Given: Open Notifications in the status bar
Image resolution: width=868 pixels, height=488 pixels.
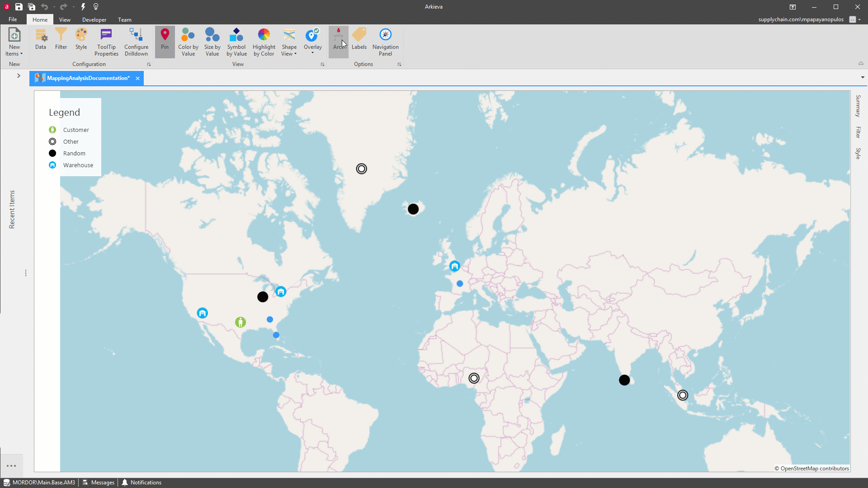Looking at the screenshot, I should tap(142, 483).
